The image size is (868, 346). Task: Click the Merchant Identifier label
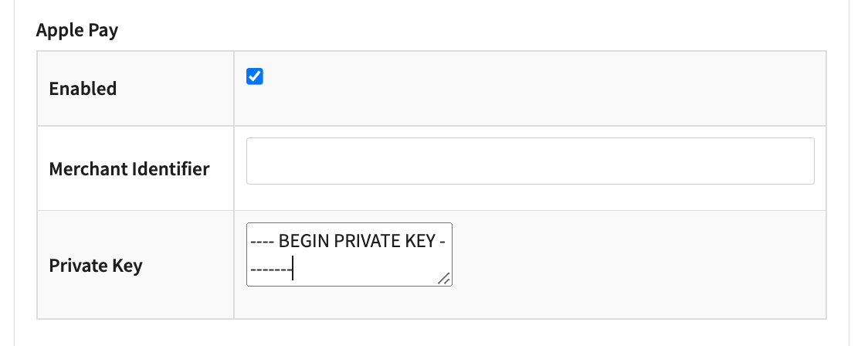point(129,168)
